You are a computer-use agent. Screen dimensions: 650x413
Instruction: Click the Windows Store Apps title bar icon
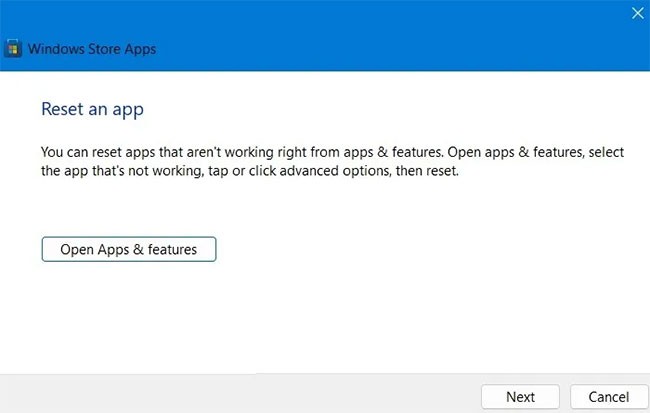(x=14, y=48)
